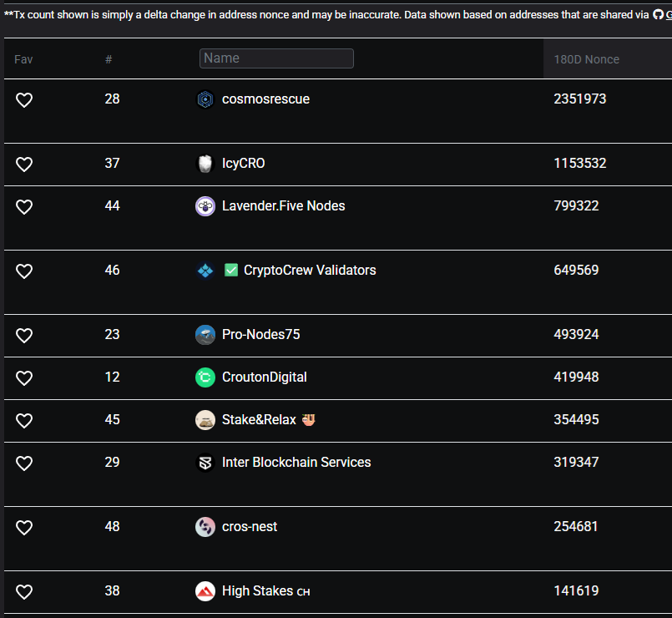Mark High Stakes as favorite

coord(24,592)
